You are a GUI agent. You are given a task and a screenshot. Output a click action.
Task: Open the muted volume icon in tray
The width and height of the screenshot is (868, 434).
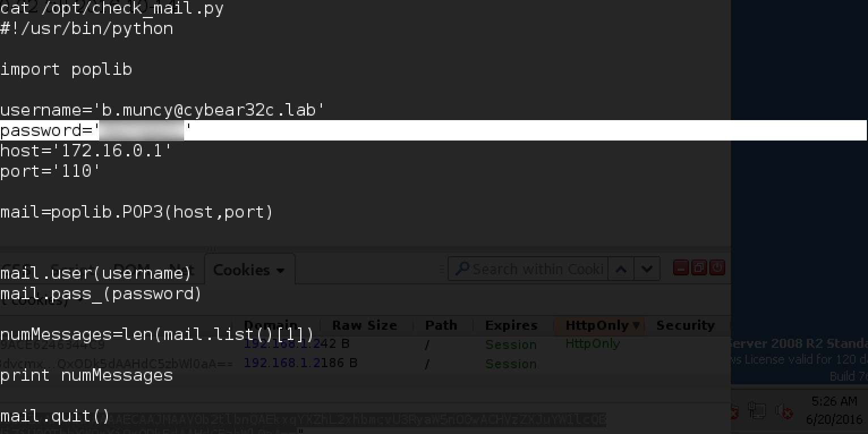784,411
